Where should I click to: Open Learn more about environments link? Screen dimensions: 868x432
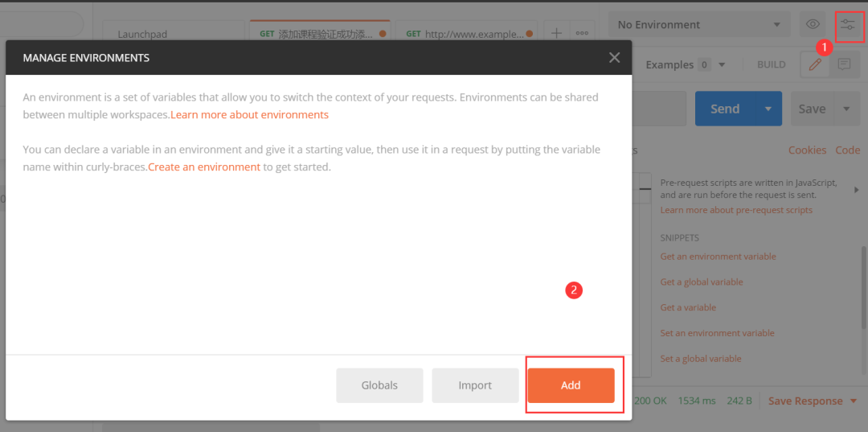click(x=249, y=115)
